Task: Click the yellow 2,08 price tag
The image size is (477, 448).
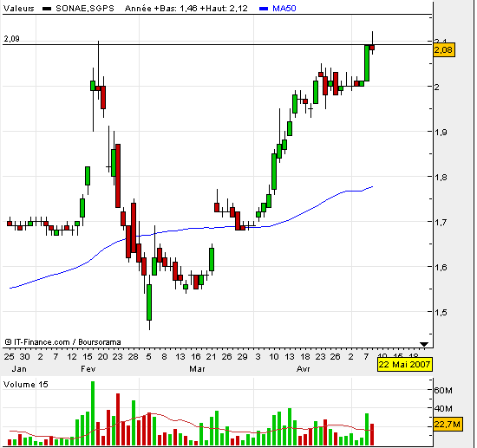Action: pyautogui.click(x=443, y=50)
